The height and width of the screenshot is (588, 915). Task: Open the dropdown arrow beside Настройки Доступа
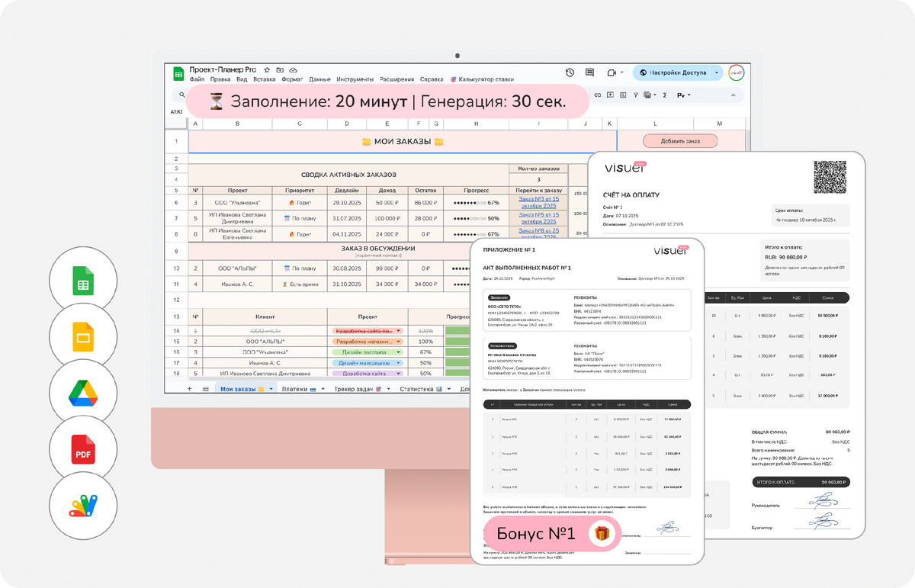[x=718, y=73]
